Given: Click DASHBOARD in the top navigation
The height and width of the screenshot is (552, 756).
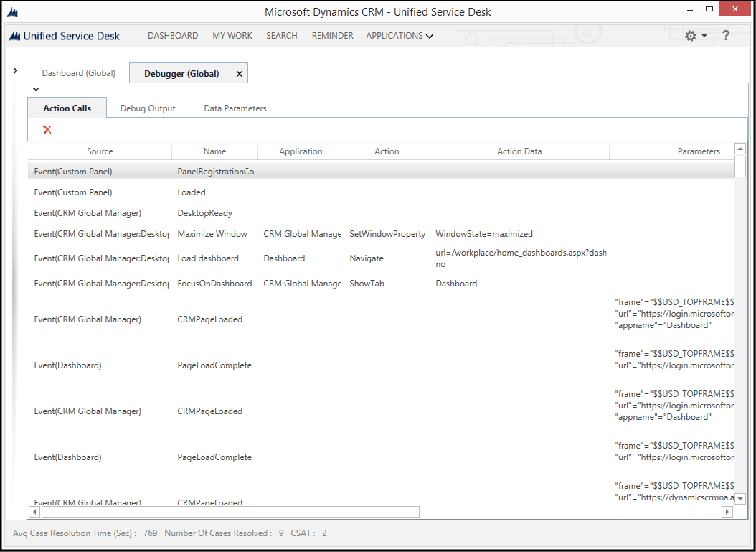Looking at the screenshot, I should 173,35.
